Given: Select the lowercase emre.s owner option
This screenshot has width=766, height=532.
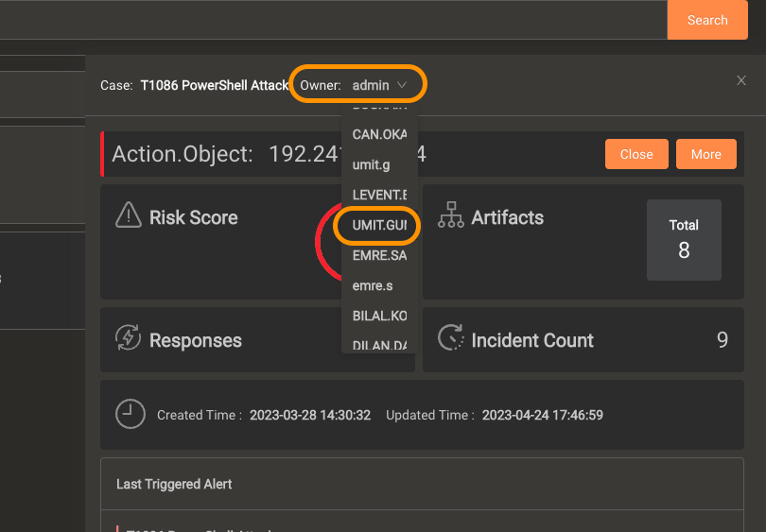Looking at the screenshot, I should 379,286.
